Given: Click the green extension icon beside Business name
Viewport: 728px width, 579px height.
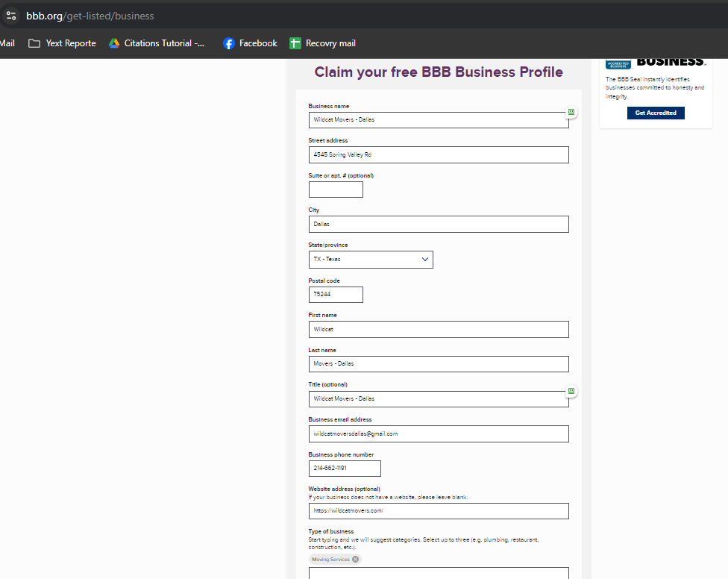Looking at the screenshot, I should (x=571, y=112).
